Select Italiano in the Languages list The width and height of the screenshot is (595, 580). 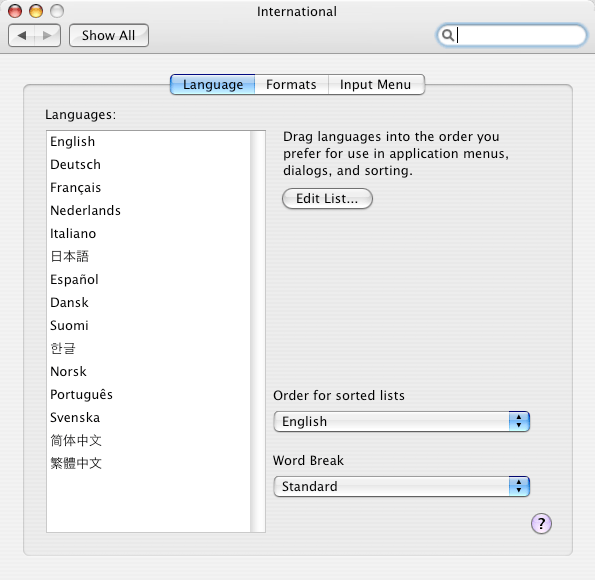pyautogui.click(x=148, y=233)
